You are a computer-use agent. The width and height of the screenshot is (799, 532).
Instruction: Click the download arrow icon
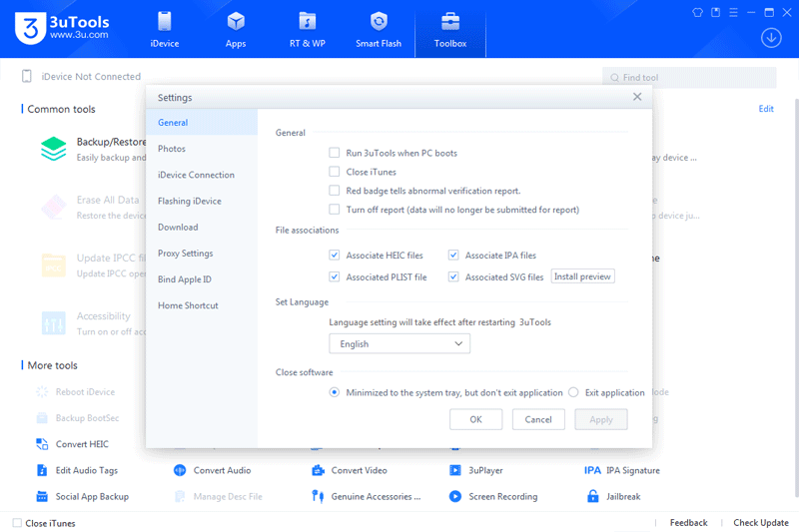pyautogui.click(x=770, y=38)
